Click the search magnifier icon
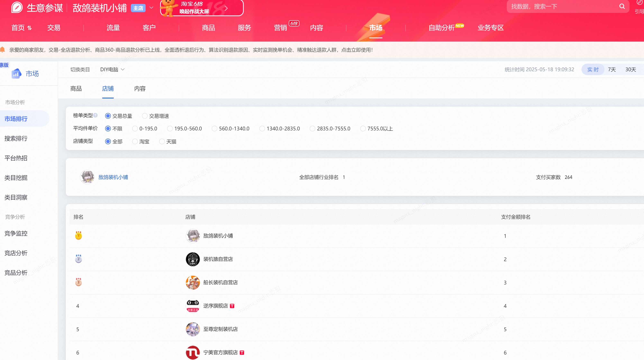 [622, 7]
